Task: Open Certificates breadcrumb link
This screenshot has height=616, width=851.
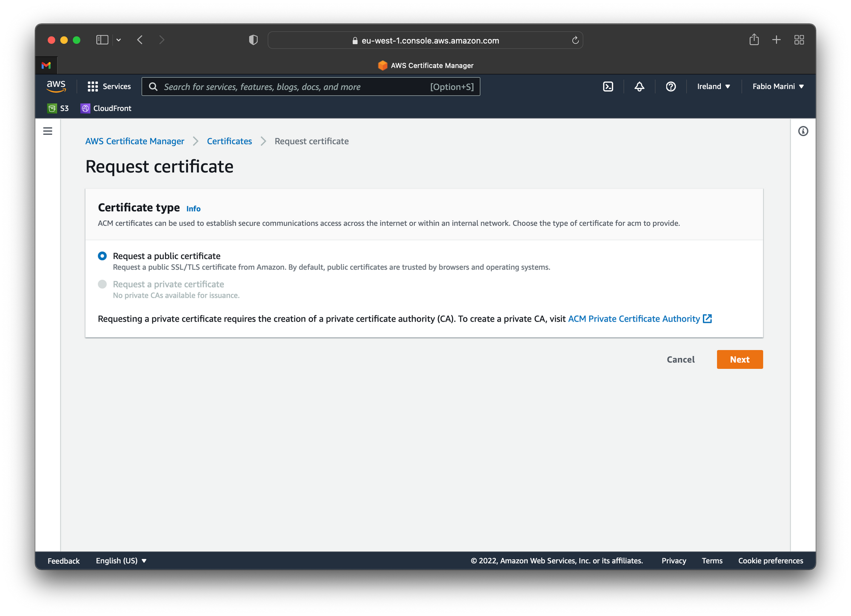Action: point(228,141)
